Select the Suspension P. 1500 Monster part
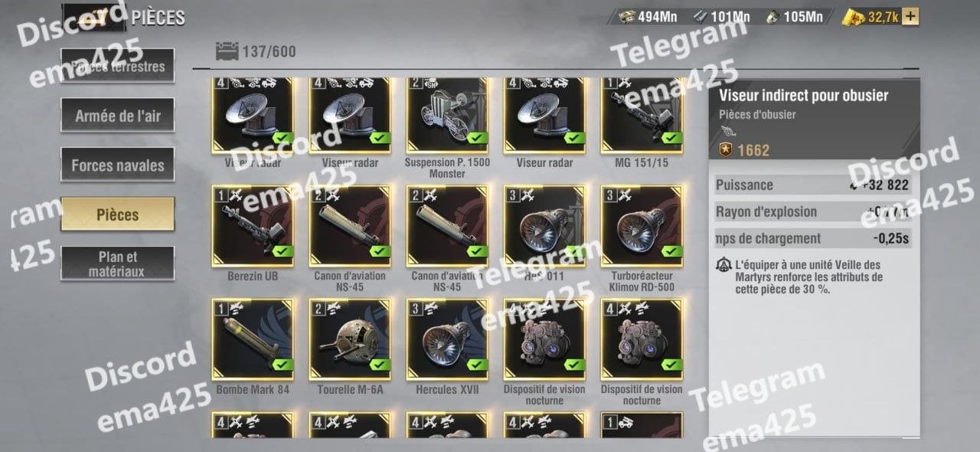980x452 pixels. click(x=447, y=115)
